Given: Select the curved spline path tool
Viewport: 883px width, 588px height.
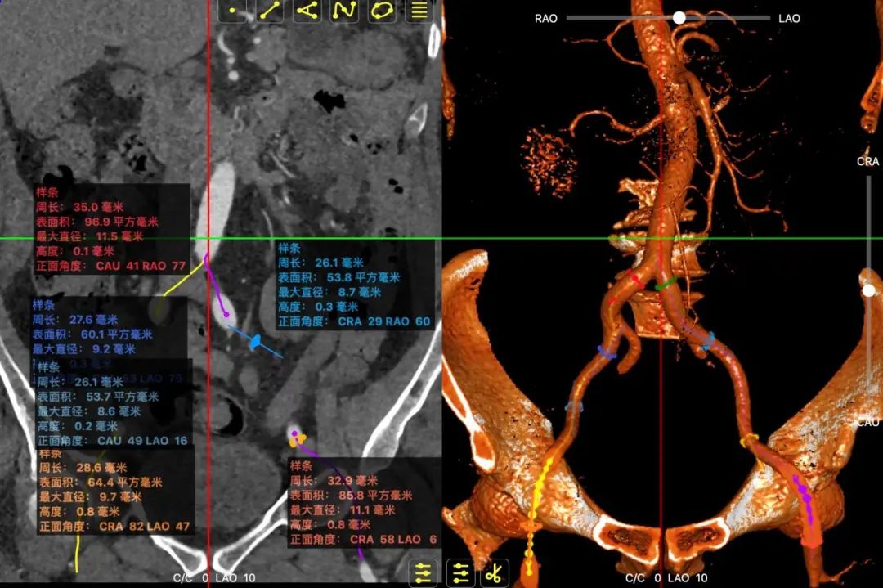Looking at the screenshot, I should pos(345,10).
